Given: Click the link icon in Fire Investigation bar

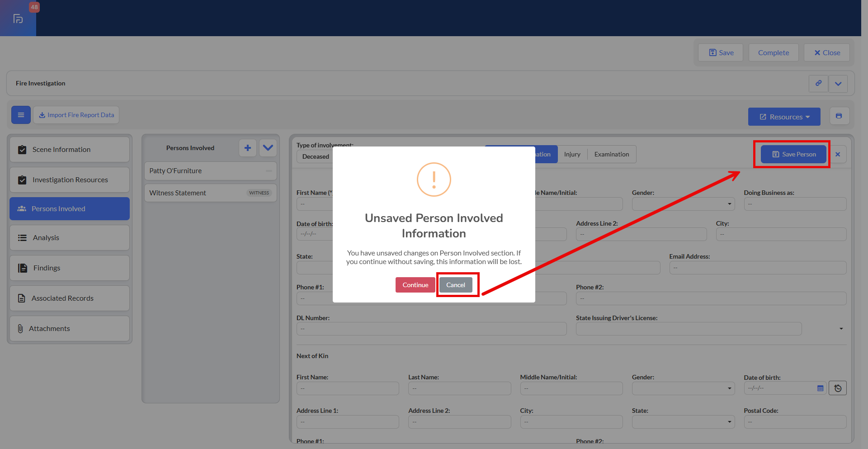Looking at the screenshot, I should click(818, 84).
